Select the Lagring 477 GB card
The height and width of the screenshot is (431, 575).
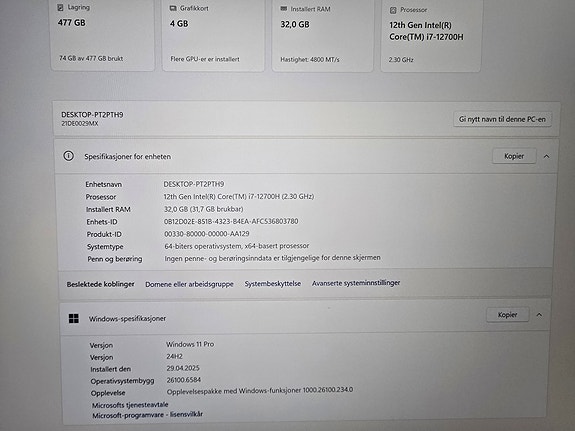pos(103,35)
